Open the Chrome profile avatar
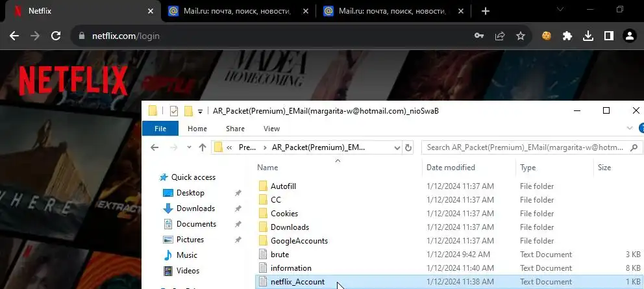The width and height of the screenshot is (644, 289). pyautogui.click(x=630, y=36)
